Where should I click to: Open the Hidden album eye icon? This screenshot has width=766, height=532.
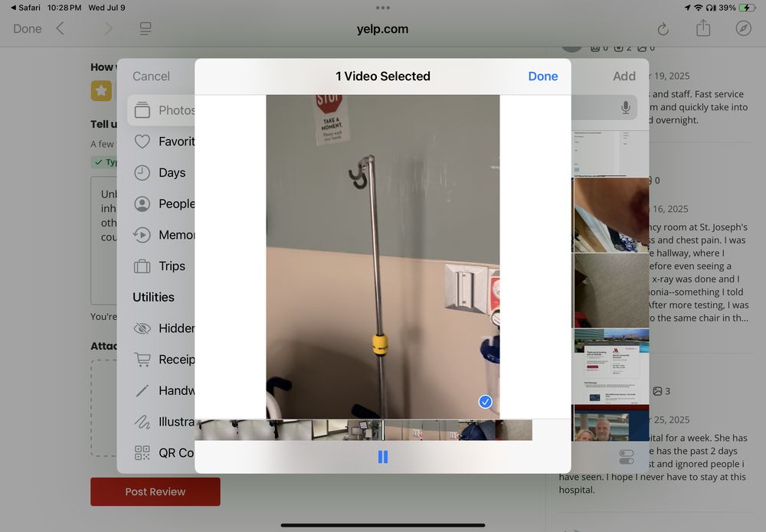[x=142, y=328]
